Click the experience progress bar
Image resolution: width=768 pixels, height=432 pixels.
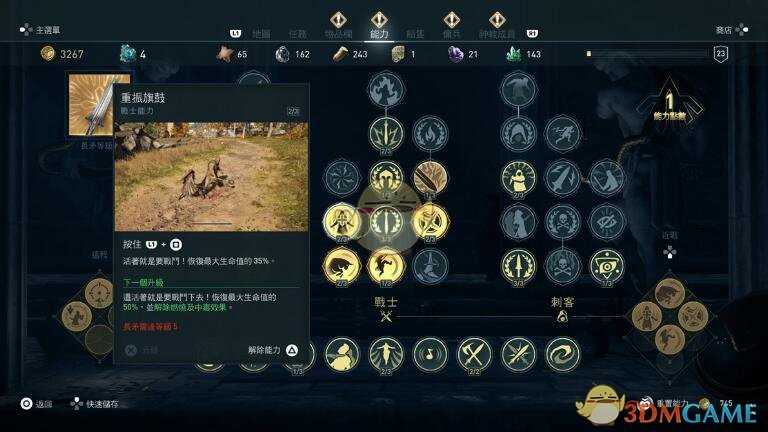648,53
